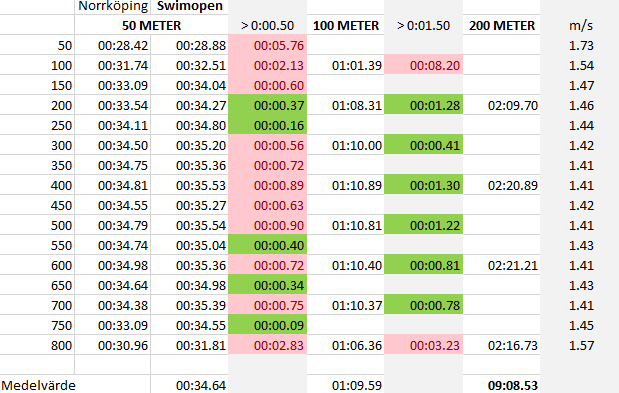Click the > 0:00.50 threshold header
619x393 pixels.
point(268,25)
